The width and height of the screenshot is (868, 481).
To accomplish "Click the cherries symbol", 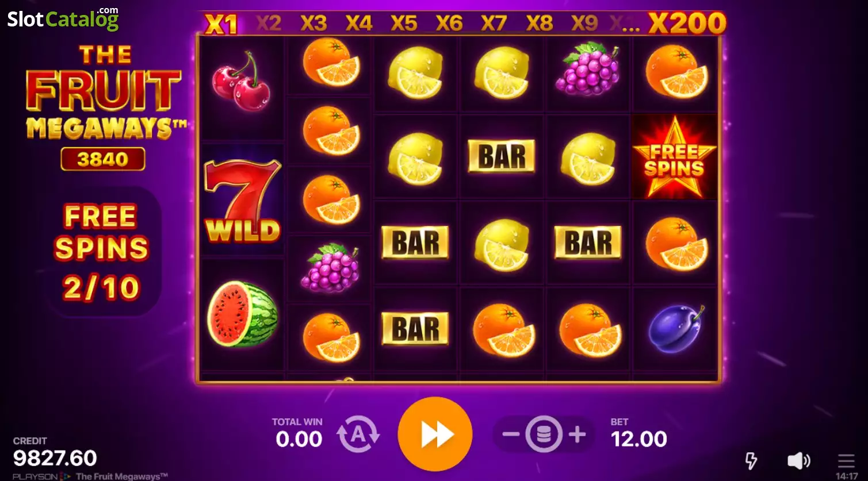I will (x=241, y=81).
